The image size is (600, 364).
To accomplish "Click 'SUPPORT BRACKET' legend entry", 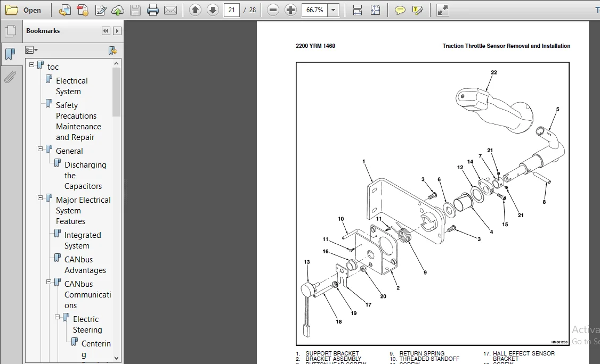I will click(x=332, y=354).
